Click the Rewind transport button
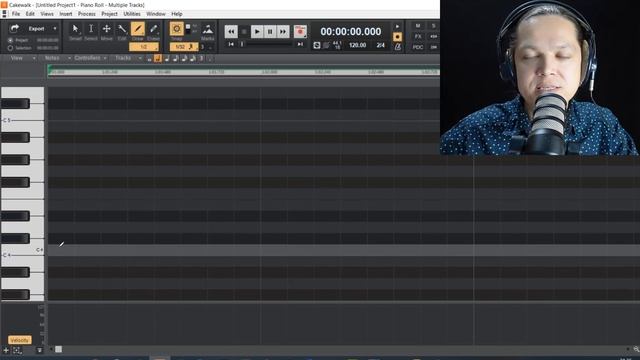Image resolution: width=640 pixels, height=360 pixels. click(231, 31)
